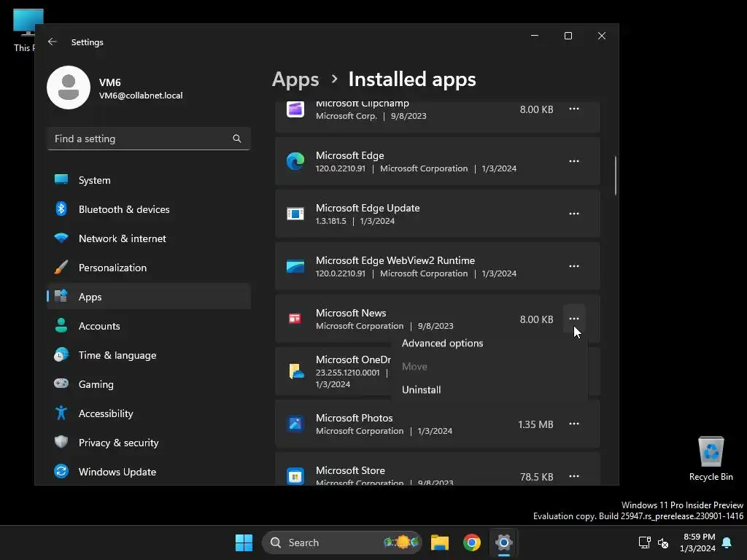Click the muted volume icon in tray
This screenshot has width=747, height=560.
tap(662, 542)
